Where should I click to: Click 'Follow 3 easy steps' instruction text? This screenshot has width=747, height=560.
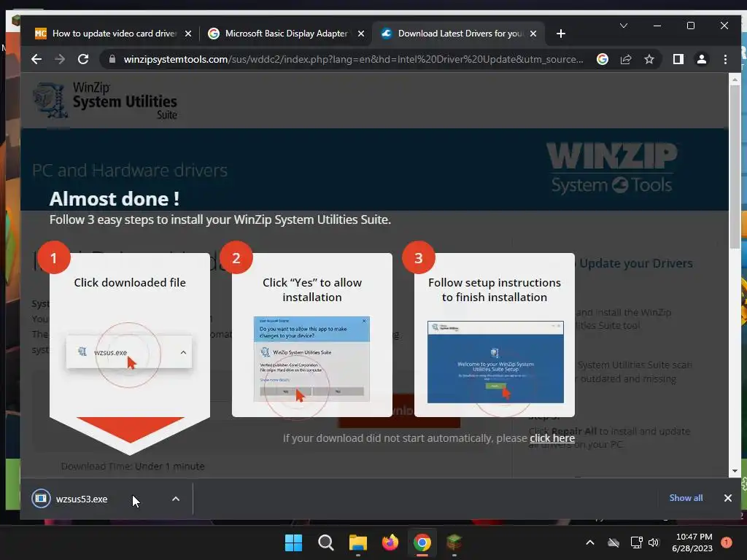tap(220, 219)
